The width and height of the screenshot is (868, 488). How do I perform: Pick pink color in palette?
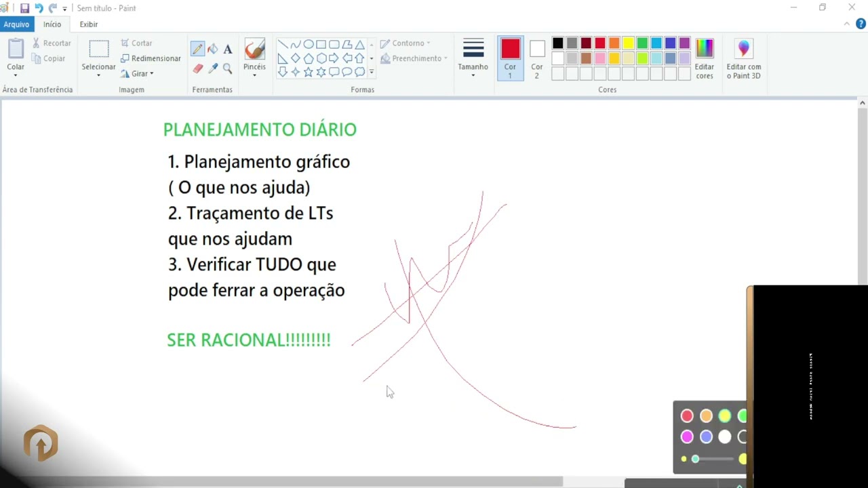tap(600, 58)
